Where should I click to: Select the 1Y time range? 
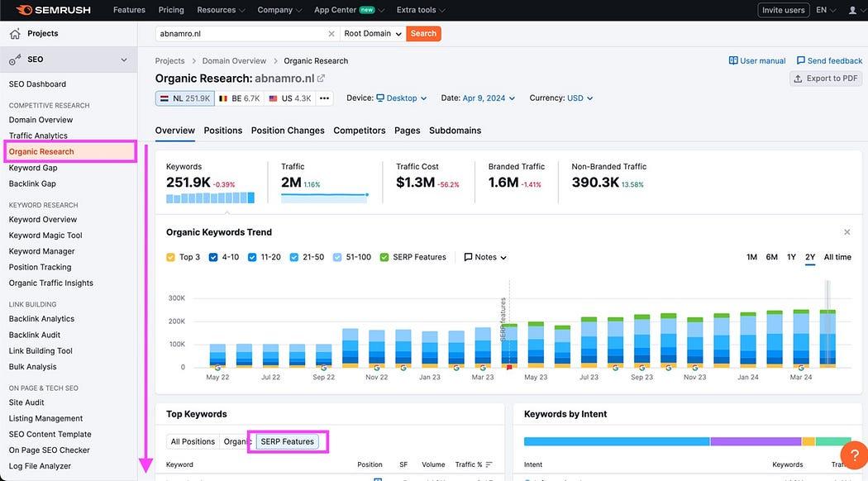coord(792,257)
